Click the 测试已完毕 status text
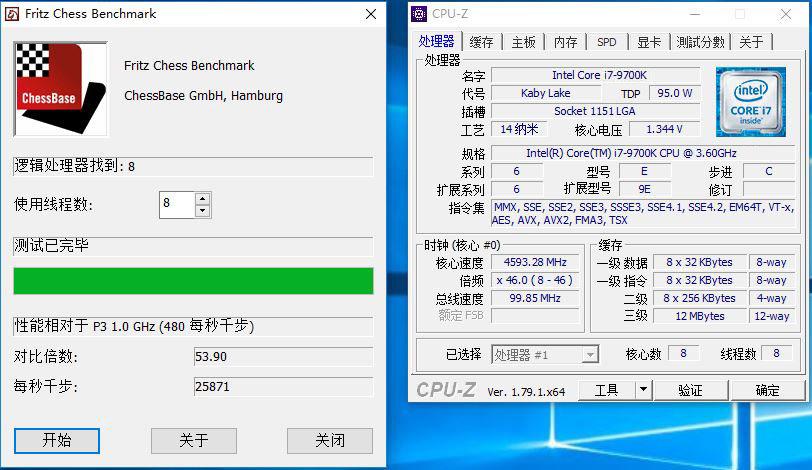Screen dimensions: 812x470 (x=51, y=245)
